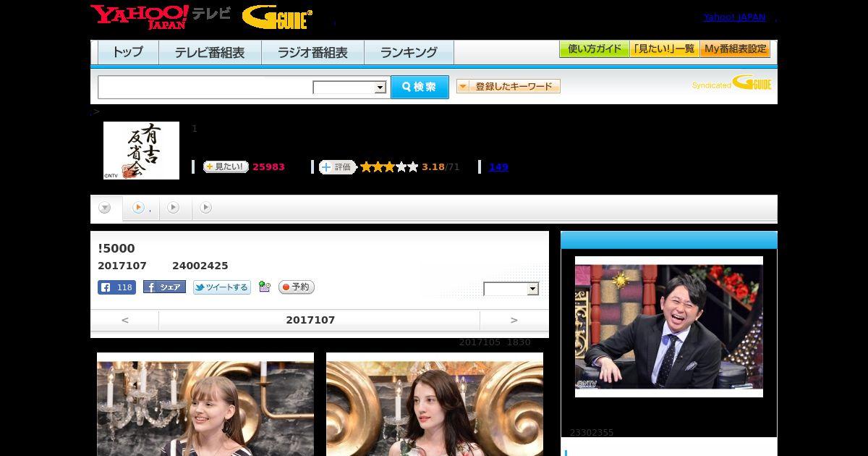Add program with 見たい! button

click(x=226, y=166)
